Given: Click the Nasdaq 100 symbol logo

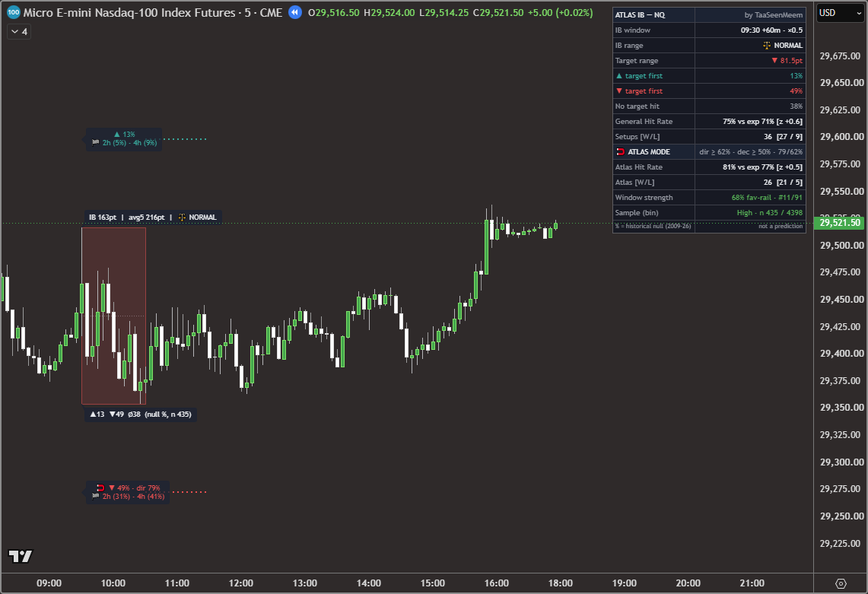Looking at the screenshot, I should tap(13, 12).
